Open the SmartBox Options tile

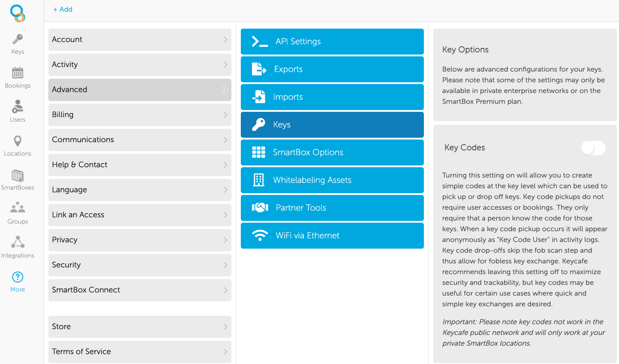pyautogui.click(x=332, y=152)
